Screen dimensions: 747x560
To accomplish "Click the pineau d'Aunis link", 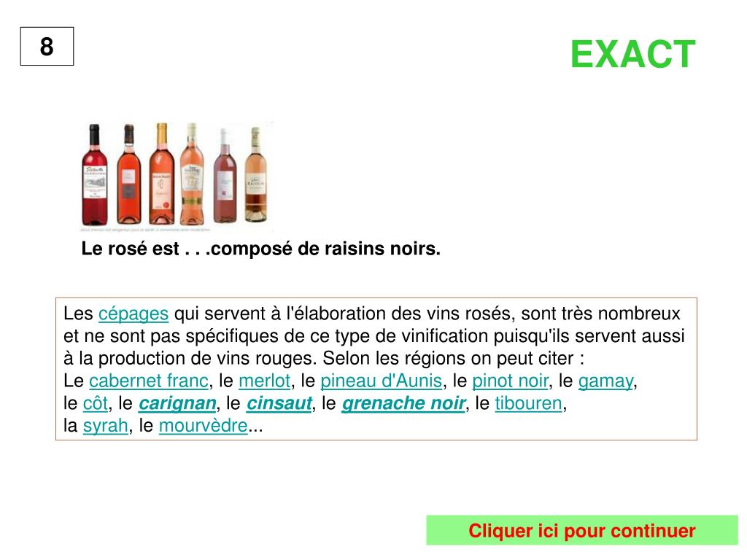I will [x=381, y=381].
